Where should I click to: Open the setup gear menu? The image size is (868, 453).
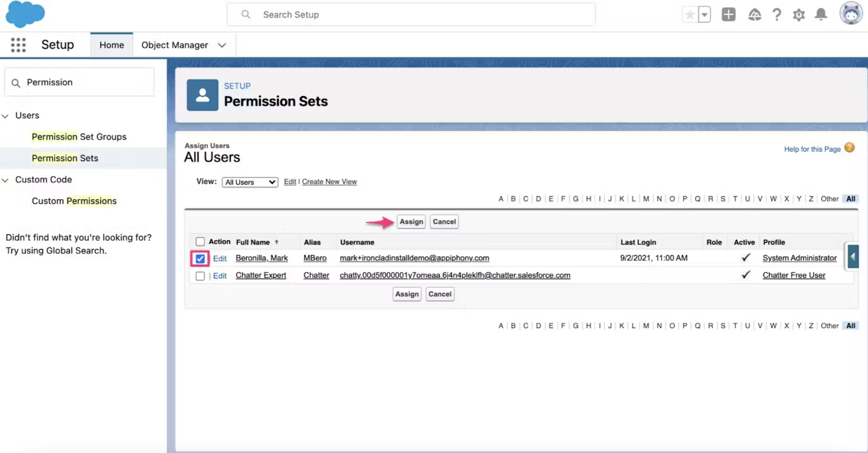pos(799,15)
